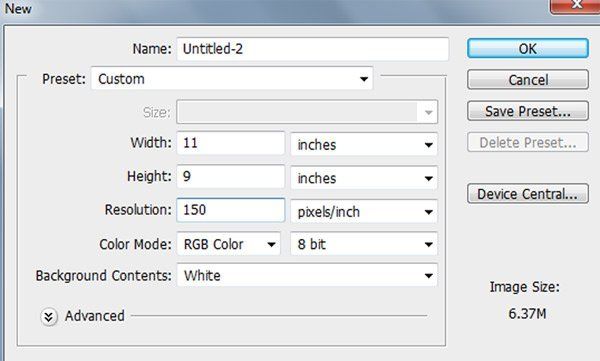Open the Save Preset dialog
The image size is (600, 361).
(x=528, y=111)
